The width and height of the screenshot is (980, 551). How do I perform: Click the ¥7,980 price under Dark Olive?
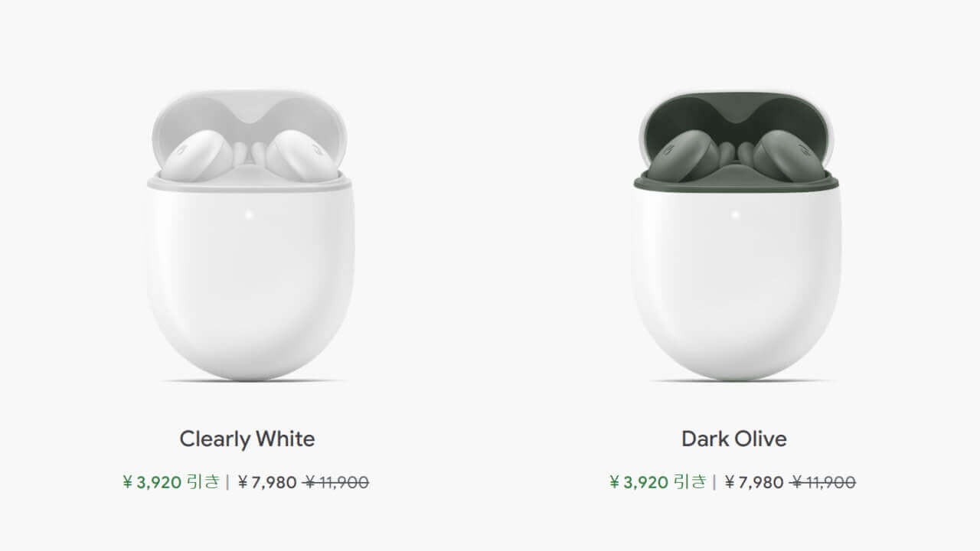pyautogui.click(x=754, y=482)
